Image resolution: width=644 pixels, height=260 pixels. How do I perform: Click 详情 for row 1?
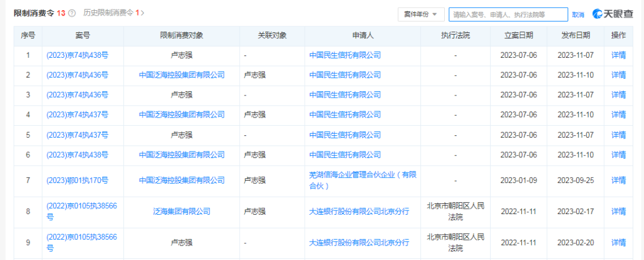click(618, 55)
